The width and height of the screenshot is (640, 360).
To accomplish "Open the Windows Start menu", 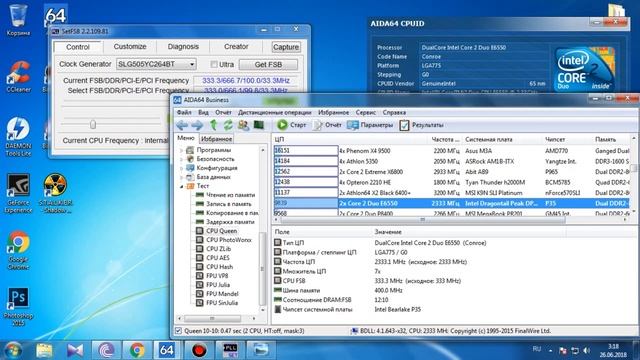I will pyautogui.click(x=13, y=350).
